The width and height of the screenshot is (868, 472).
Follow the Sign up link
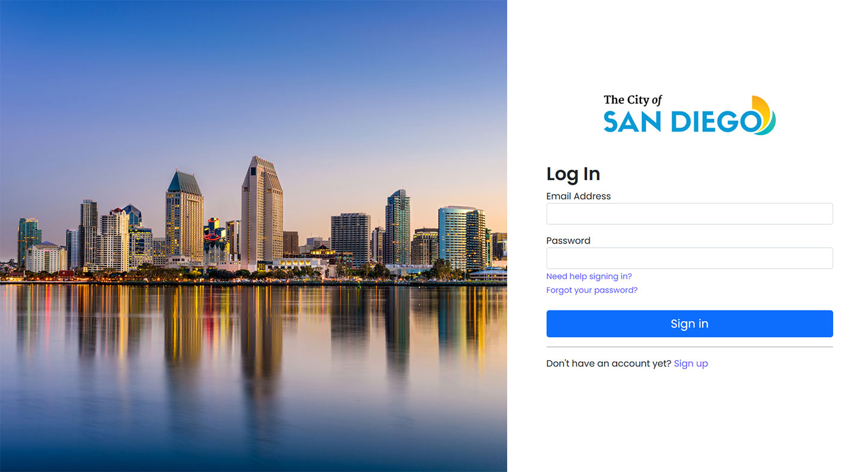(691, 364)
